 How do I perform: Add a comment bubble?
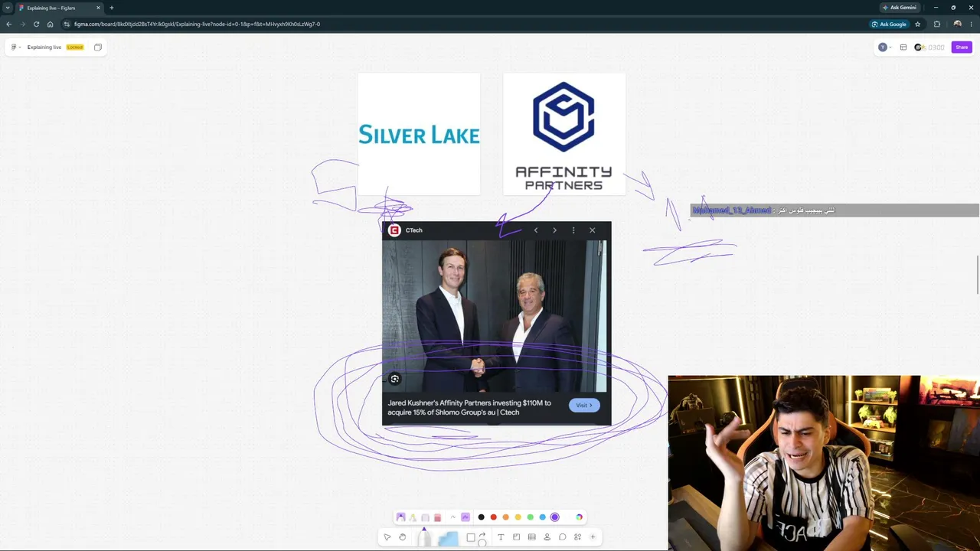click(x=562, y=537)
